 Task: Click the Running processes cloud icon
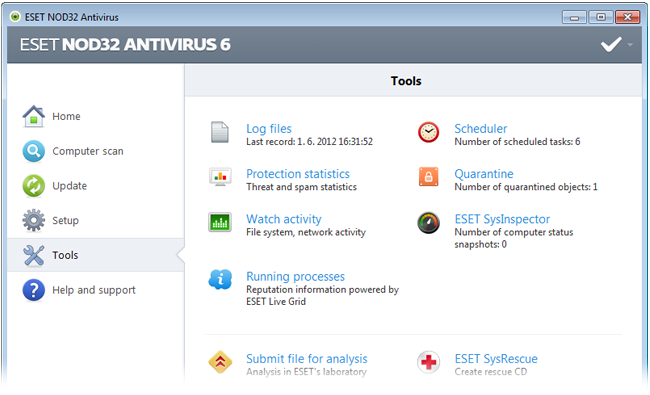220,279
